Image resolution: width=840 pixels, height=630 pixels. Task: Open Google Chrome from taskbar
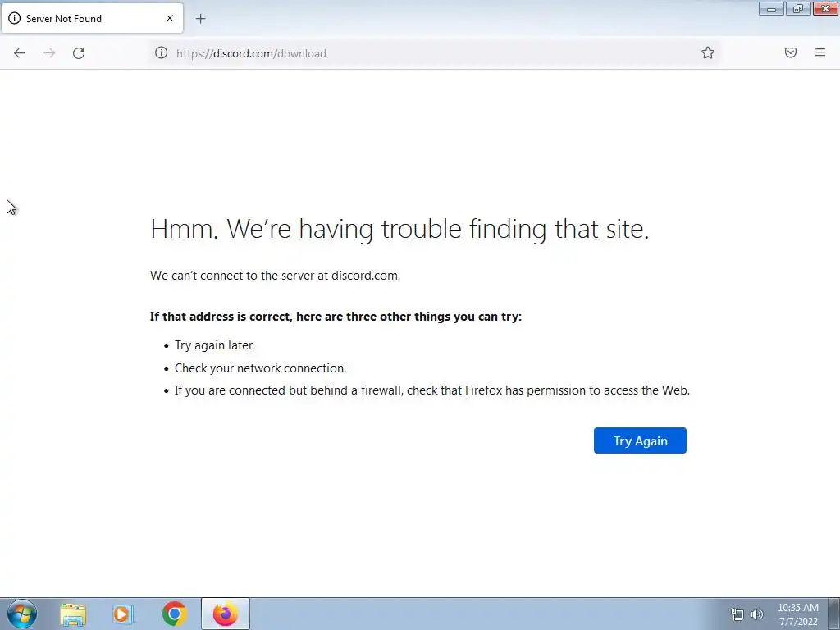(x=174, y=614)
